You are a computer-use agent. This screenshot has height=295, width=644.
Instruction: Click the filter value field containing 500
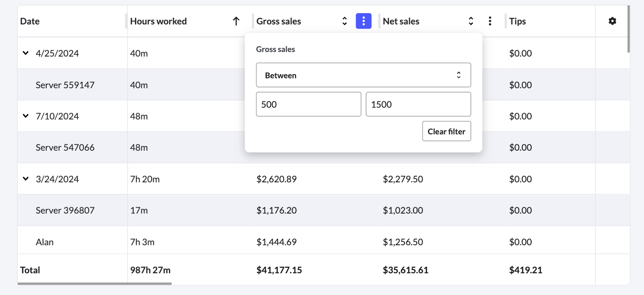click(308, 104)
